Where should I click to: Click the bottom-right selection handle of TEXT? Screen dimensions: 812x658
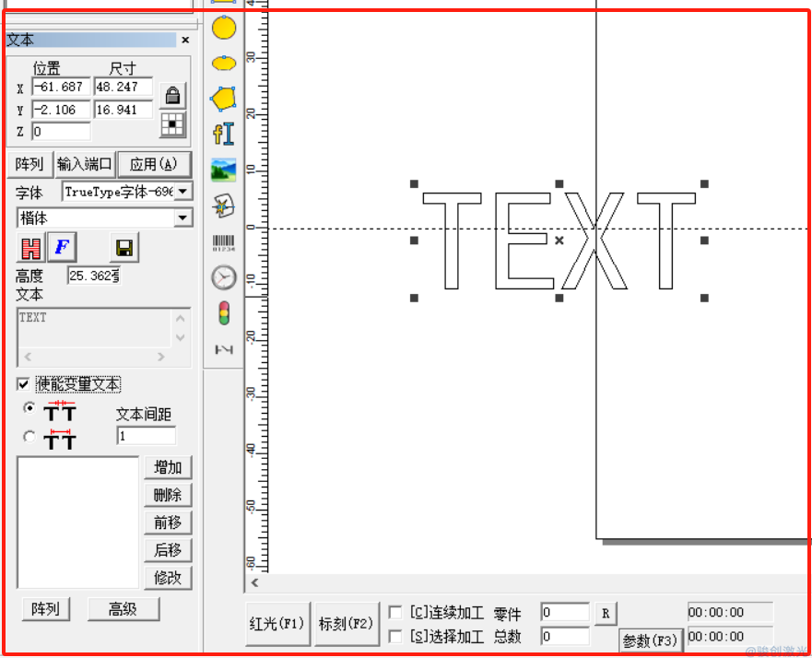pos(704,298)
